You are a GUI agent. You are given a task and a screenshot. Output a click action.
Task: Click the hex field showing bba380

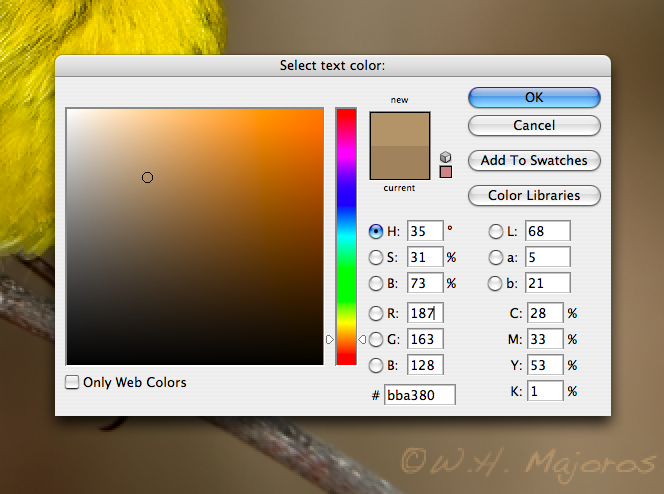pos(420,395)
